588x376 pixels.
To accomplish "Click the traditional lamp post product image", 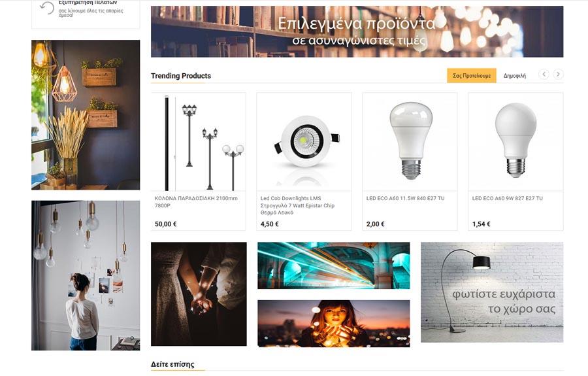I will tap(199, 142).
